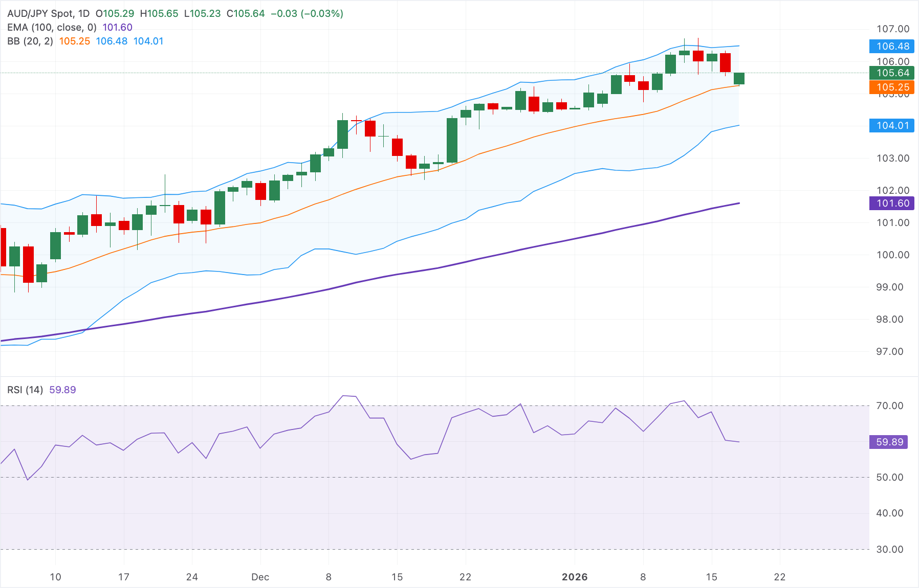
Task: Toggle visibility of the RSI pane
Action: [x=25, y=389]
